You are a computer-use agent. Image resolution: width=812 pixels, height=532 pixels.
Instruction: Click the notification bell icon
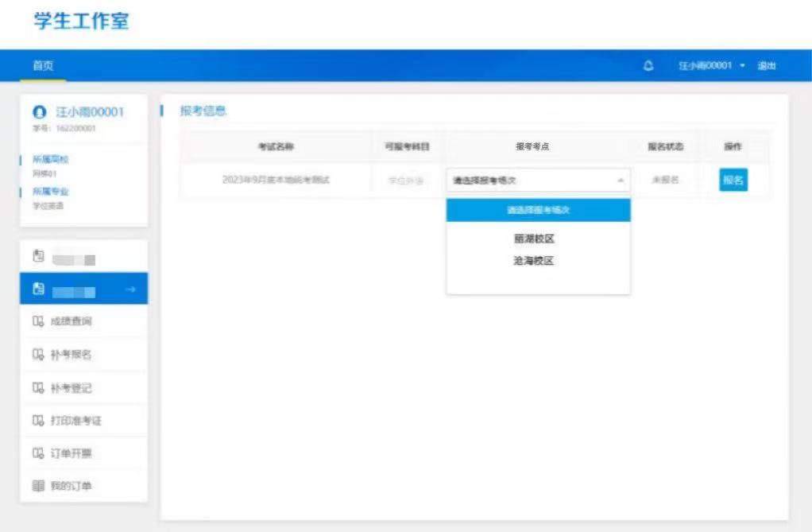[648, 65]
